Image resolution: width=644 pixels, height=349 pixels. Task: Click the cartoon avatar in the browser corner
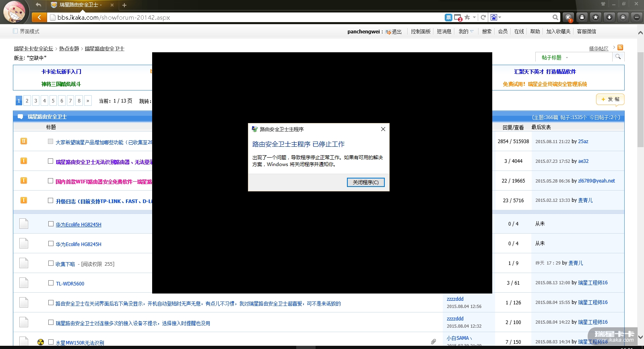14,12
